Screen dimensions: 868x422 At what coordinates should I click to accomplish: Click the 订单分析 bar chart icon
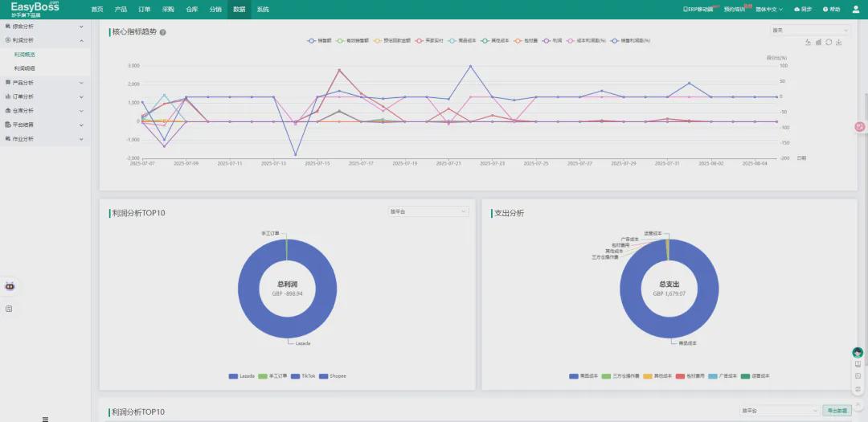pyautogui.click(x=8, y=96)
